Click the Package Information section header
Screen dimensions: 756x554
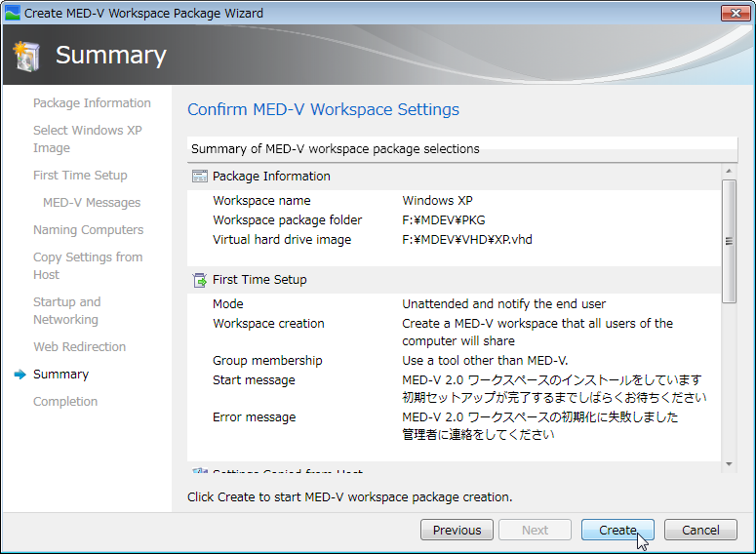pyautogui.click(x=454, y=176)
